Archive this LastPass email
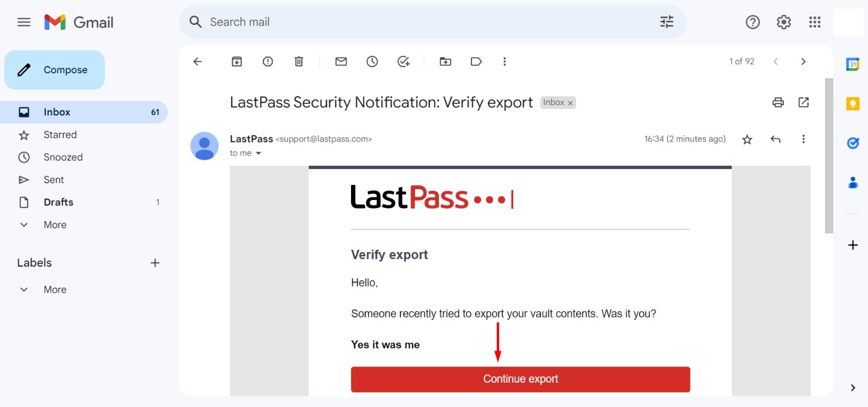This screenshot has width=868, height=407. point(237,61)
